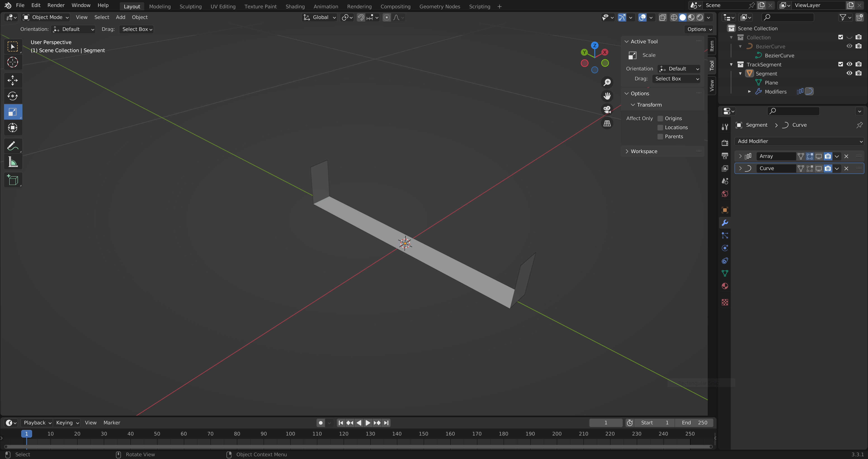Select the Scale tool in toolbar
This screenshot has height=459, width=868.
coord(13,112)
